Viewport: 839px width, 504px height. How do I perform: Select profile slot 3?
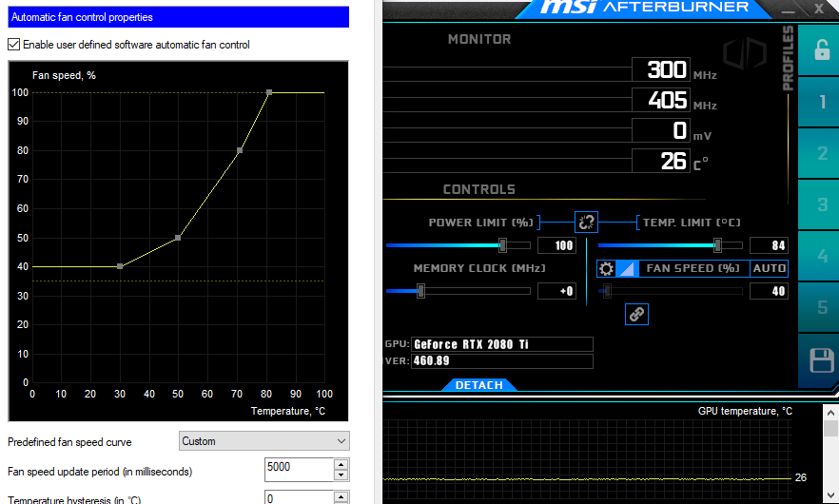(822, 204)
